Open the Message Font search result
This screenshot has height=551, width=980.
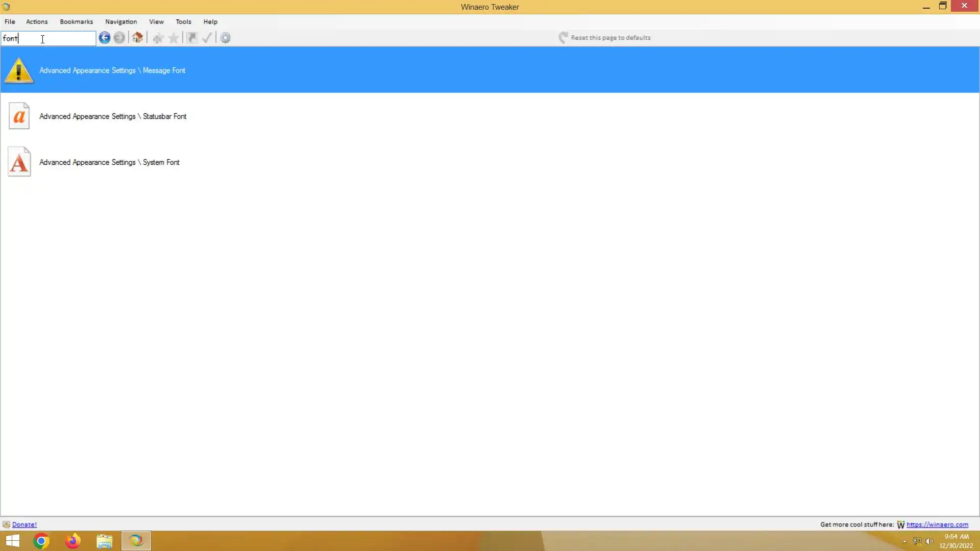112,70
